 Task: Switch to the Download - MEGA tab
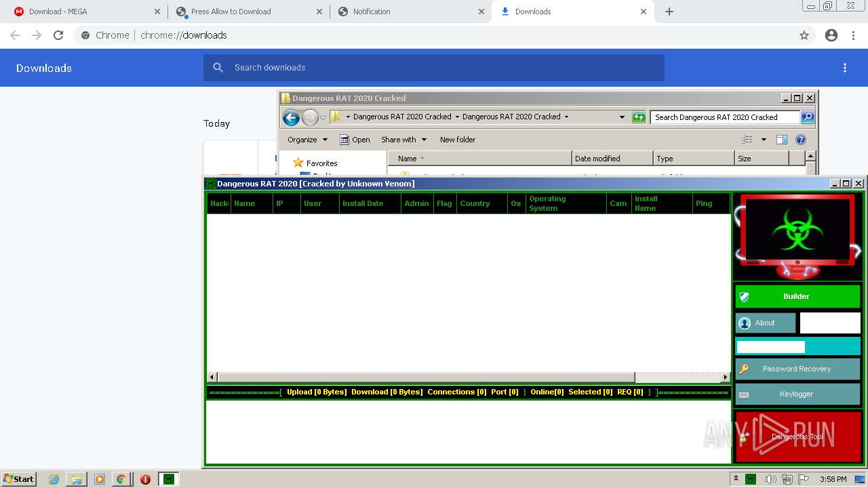click(85, 12)
